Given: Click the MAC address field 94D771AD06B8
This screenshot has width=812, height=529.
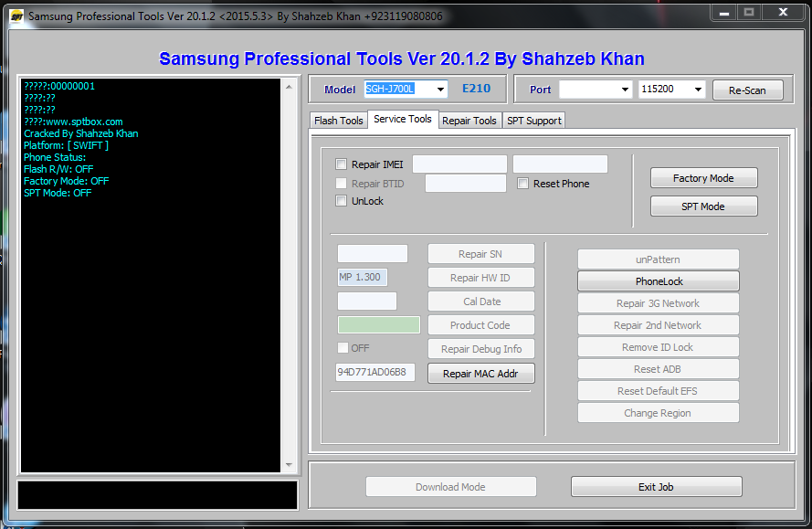Looking at the screenshot, I should (x=374, y=372).
